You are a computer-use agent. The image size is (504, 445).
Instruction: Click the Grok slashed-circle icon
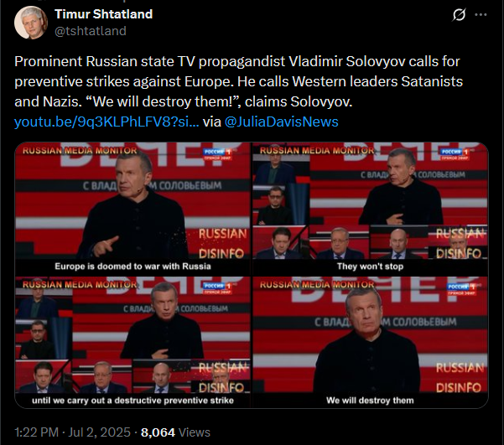click(x=459, y=14)
